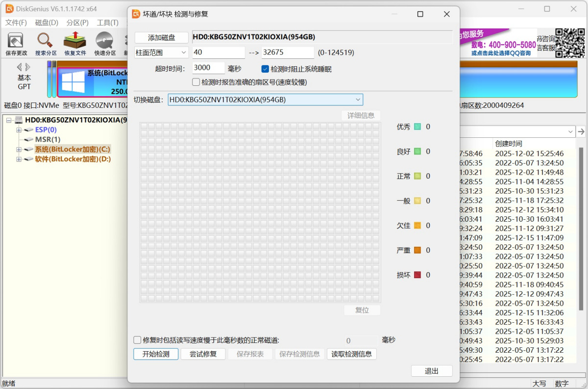588x389 pixels.
Task: Click the 超时时间 input field
Action: click(209, 68)
